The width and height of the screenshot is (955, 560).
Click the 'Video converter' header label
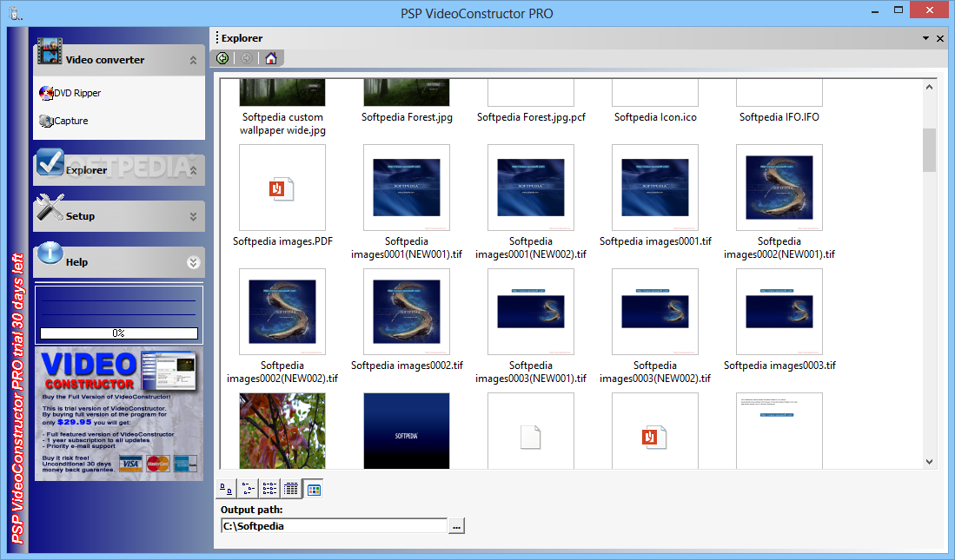pyautogui.click(x=105, y=60)
